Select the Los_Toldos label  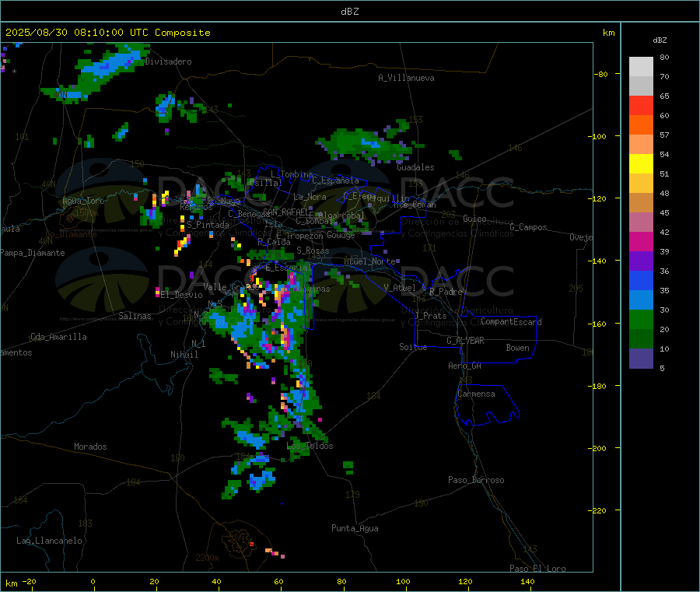pyautogui.click(x=310, y=446)
